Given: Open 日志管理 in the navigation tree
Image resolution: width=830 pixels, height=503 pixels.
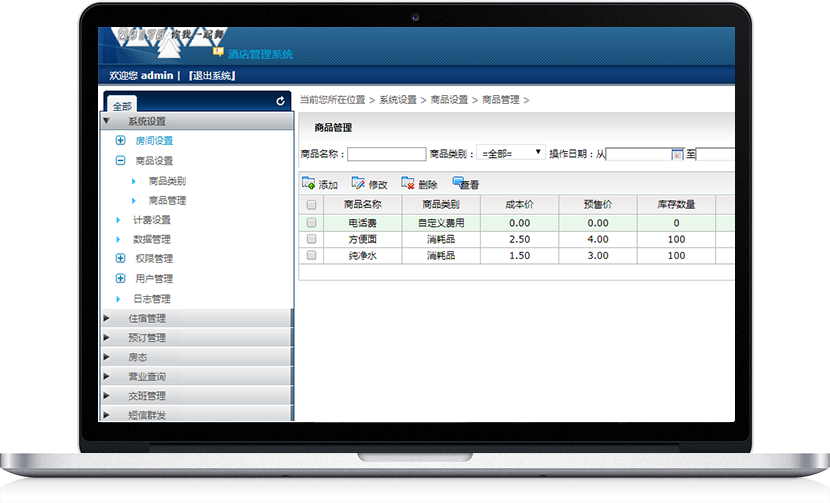Looking at the screenshot, I should [x=152, y=298].
